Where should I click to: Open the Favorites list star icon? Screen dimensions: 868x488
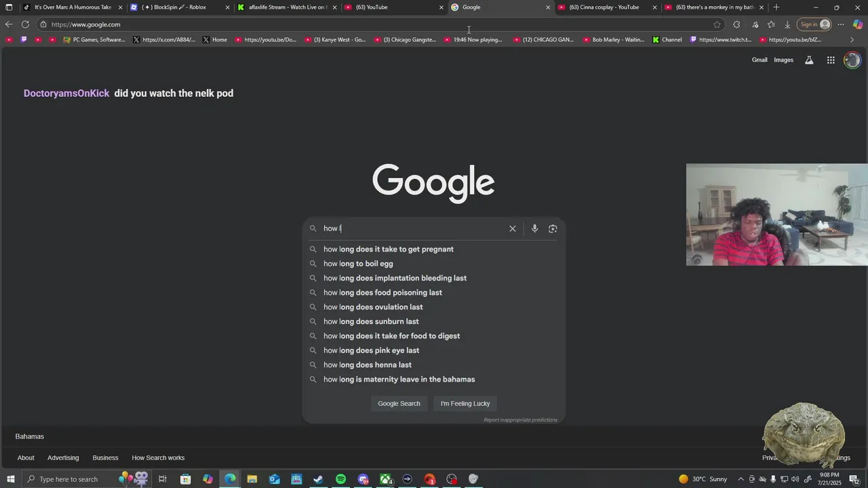(771, 24)
